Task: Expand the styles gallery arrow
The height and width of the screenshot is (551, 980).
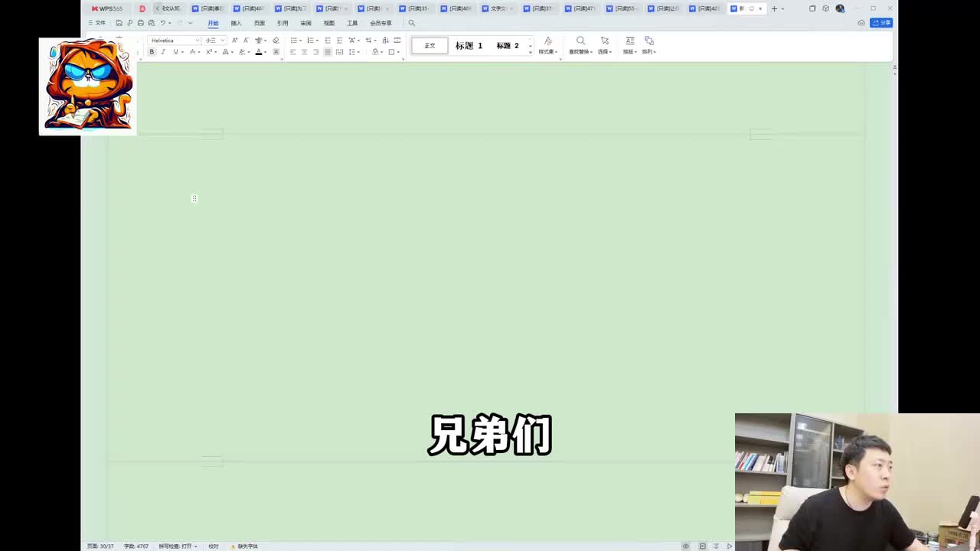Action: (x=530, y=51)
